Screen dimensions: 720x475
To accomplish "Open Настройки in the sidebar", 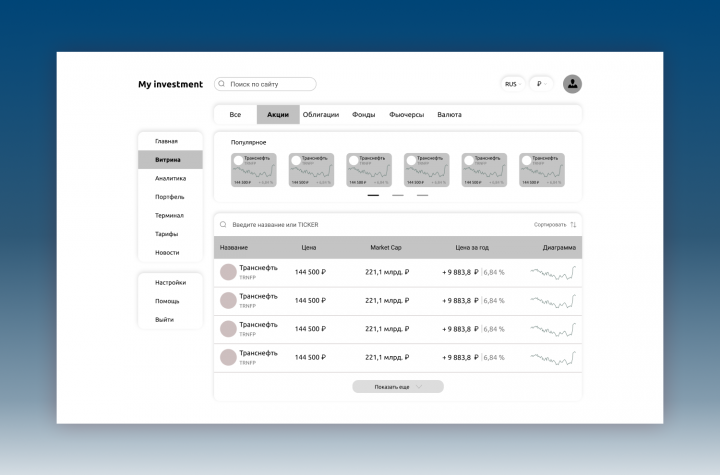I will (170, 283).
